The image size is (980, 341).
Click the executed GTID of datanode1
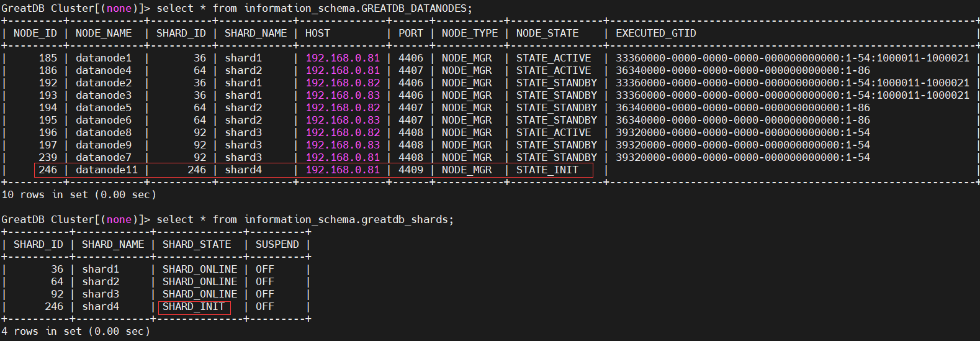pyautogui.click(x=793, y=58)
